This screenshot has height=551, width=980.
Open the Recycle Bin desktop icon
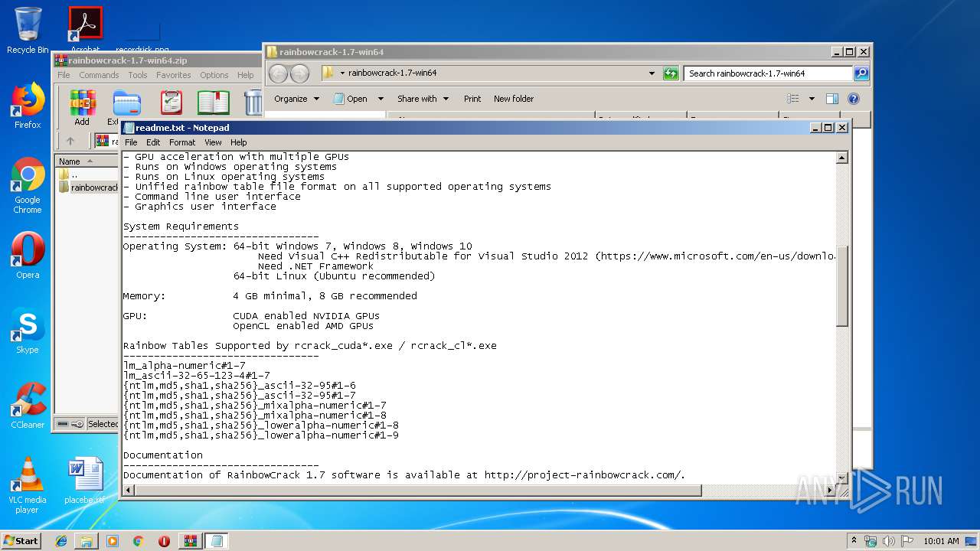(28, 31)
